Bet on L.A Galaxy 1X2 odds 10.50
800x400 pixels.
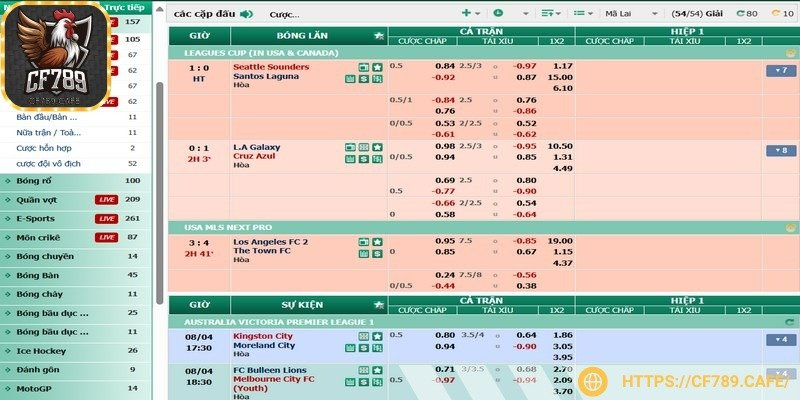[x=560, y=146]
